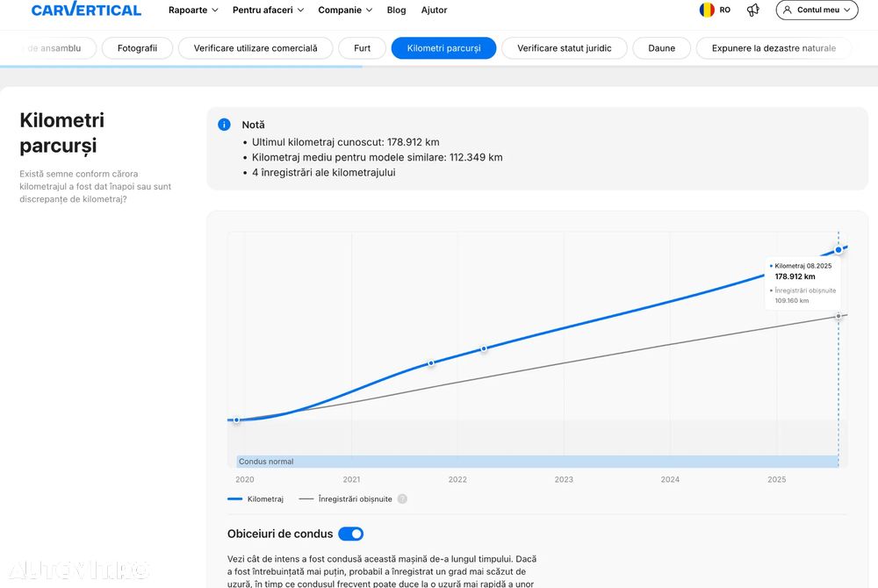The height and width of the screenshot is (588, 878).
Task: Switch to the Fotografii tab
Action: coord(137,48)
